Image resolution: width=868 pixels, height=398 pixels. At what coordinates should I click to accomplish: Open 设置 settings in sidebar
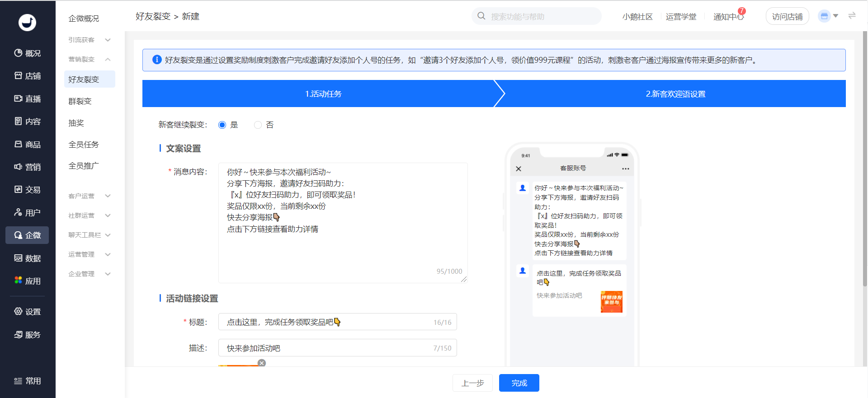[x=27, y=311]
